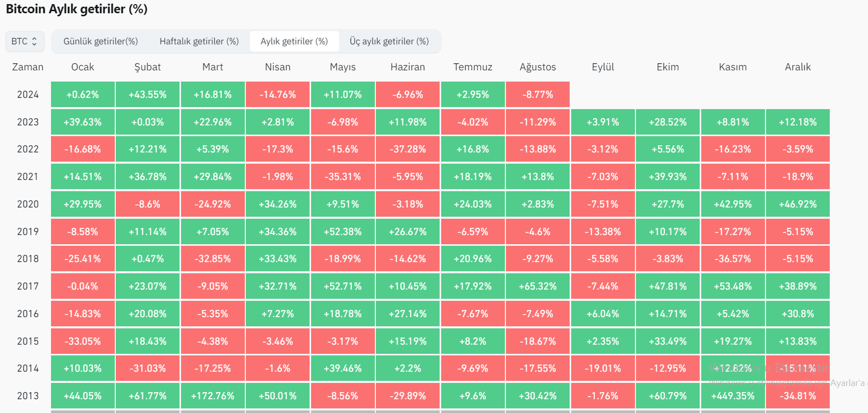Click the +46.92% cell in Aralık 2020
The height and width of the screenshot is (413, 868).
coord(798,204)
